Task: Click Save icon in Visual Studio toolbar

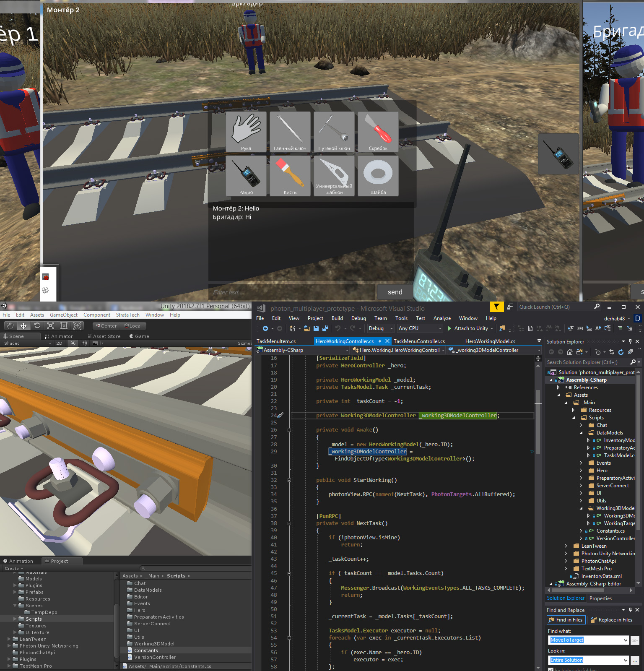Action: click(316, 328)
